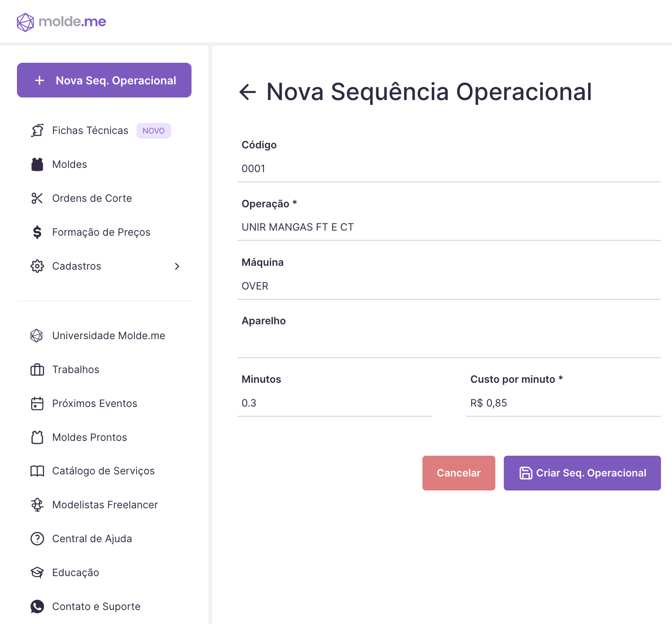Click the Aparelho label
This screenshot has width=672, height=624.
(264, 321)
